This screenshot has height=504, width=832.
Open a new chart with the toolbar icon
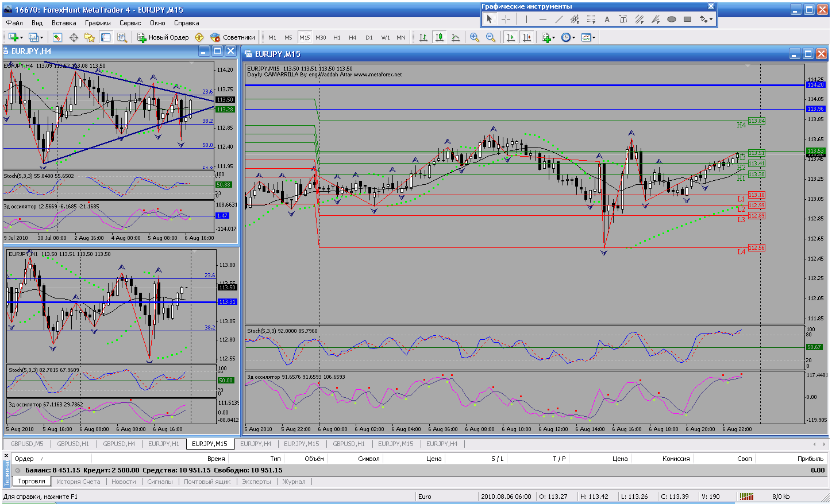[x=13, y=37]
